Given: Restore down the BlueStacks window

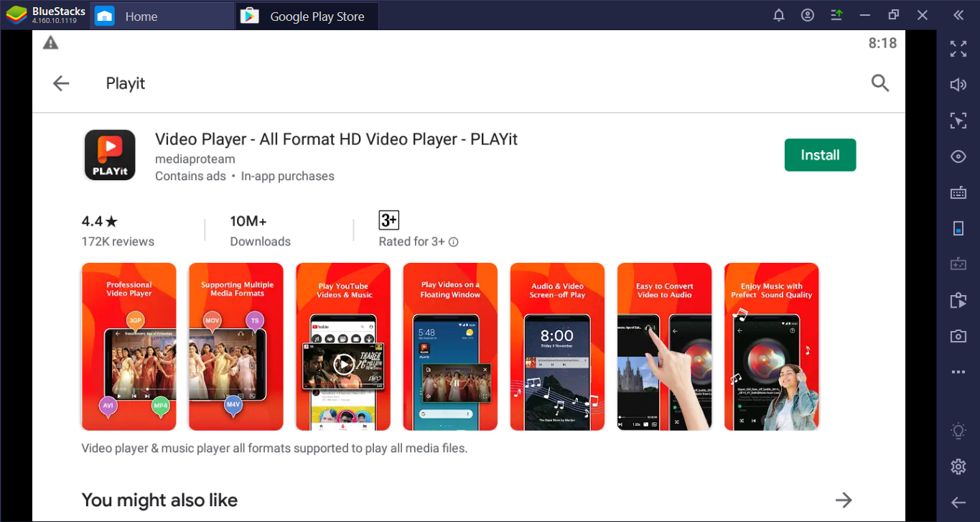Looking at the screenshot, I should tap(894, 15).
